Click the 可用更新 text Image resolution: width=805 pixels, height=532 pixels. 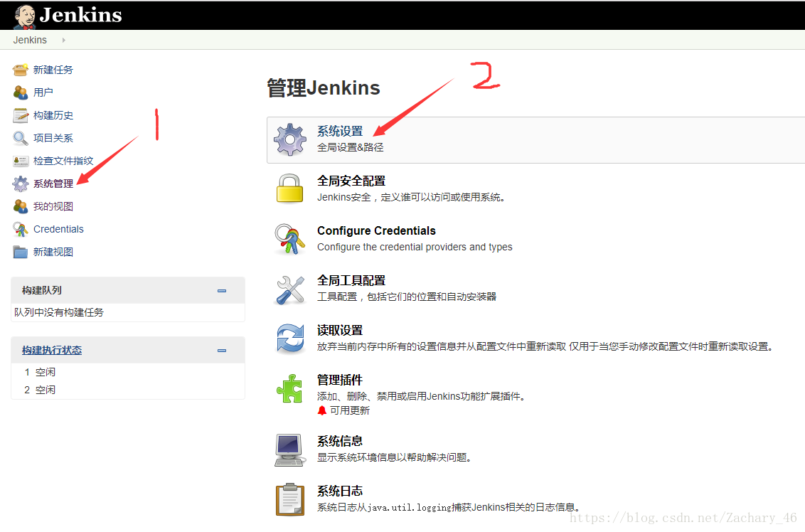[350, 410]
